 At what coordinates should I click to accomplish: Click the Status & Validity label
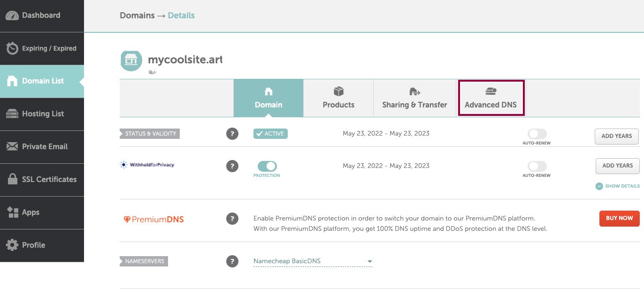pyautogui.click(x=150, y=134)
